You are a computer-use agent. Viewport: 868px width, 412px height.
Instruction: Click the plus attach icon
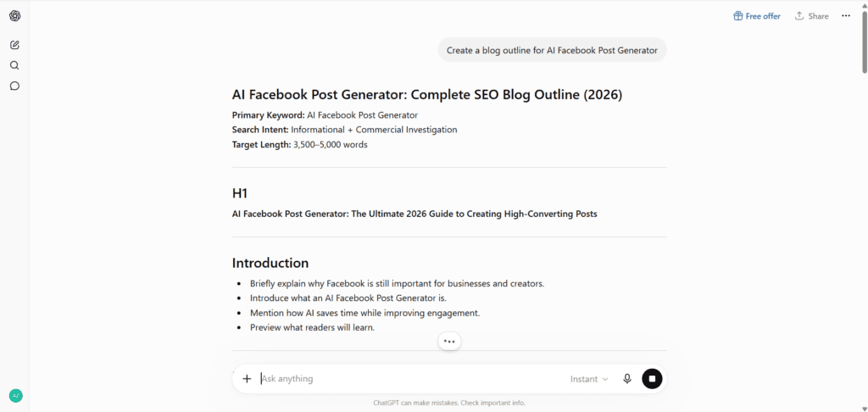pos(247,379)
